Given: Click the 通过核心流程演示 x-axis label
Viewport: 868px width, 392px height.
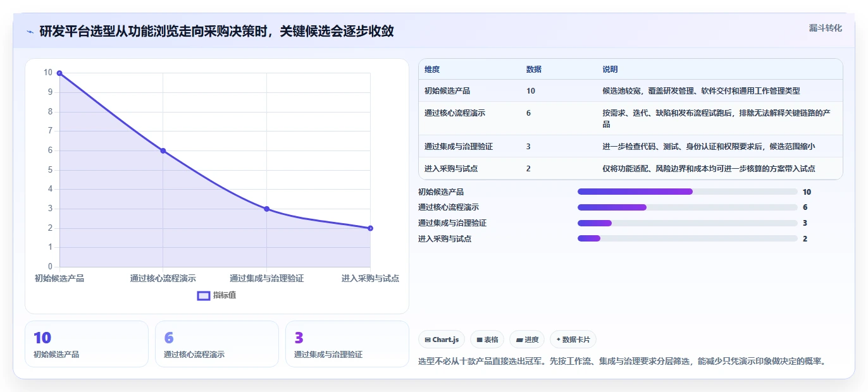Looking at the screenshot, I should click(x=163, y=278).
